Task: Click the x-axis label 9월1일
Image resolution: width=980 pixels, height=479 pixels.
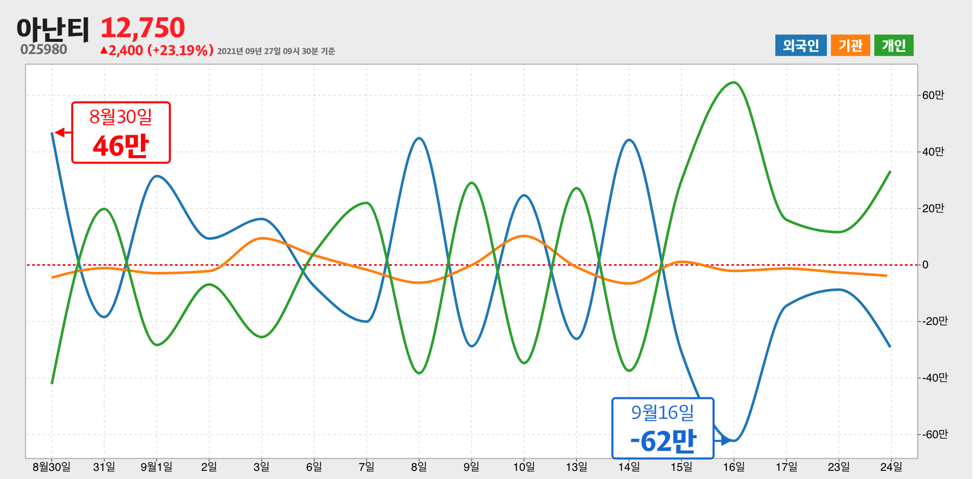Action: pos(157,467)
